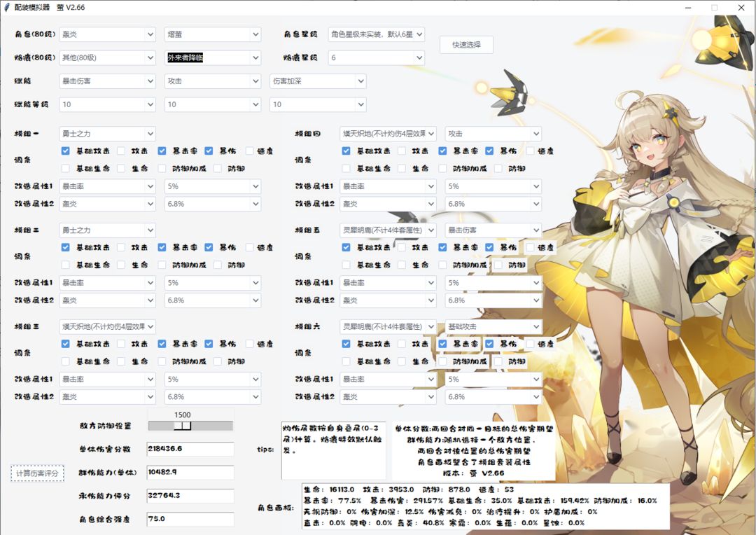Check 防御 in 烙组六

pyautogui.click(x=498, y=361)
